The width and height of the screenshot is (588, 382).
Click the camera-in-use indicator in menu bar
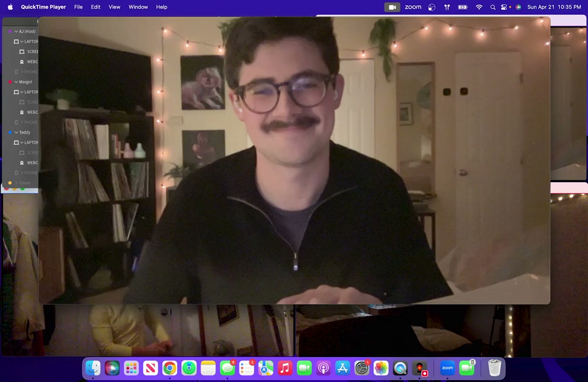(x=392, y=7)
